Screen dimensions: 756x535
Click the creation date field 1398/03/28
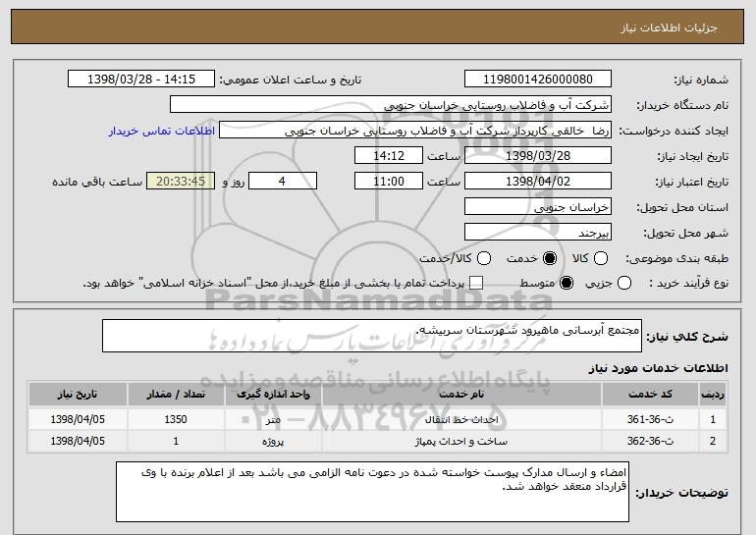click(538, 156)
